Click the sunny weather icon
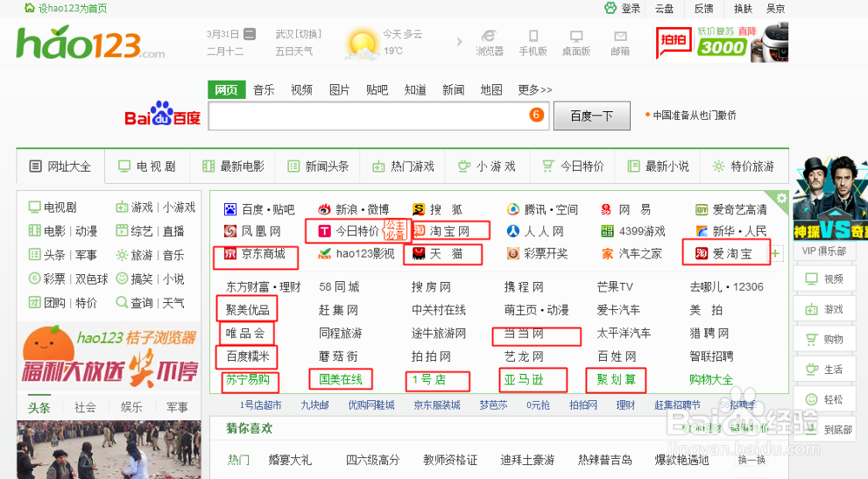This screenshot has height=479, width=868. click(x=362, y=44)
